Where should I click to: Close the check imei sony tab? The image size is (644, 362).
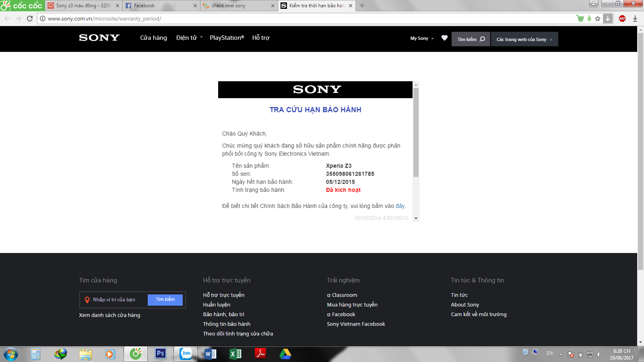point(273,6)
